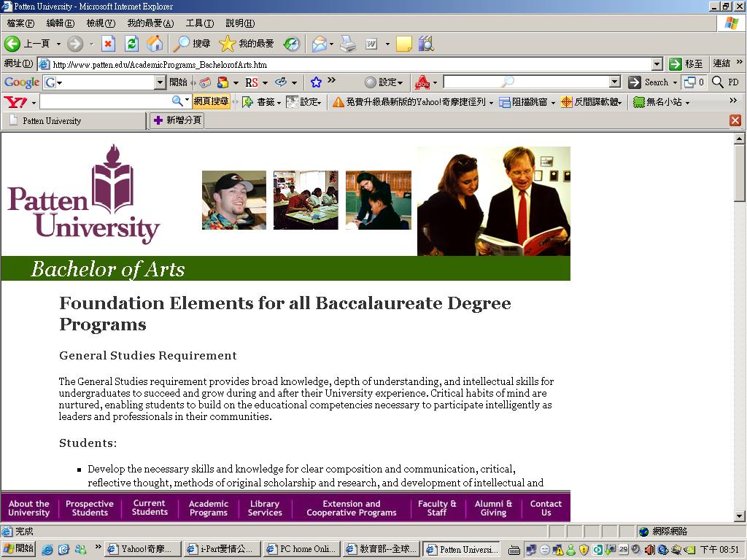Click the Windows 開始 Start button
This screenshot has width=747, height=560.
(19, 549)
